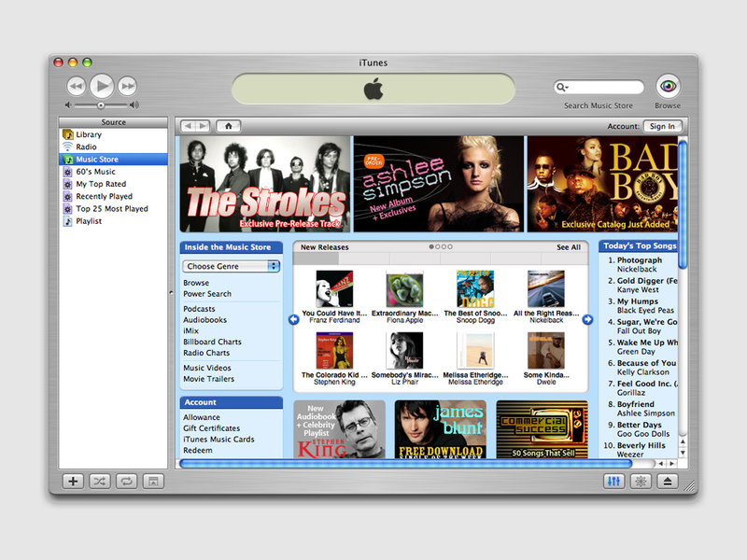The height and width of the screenshot is (560, 747).
Task: Open the Choose Genre dropdown
Action: point(231,266)
